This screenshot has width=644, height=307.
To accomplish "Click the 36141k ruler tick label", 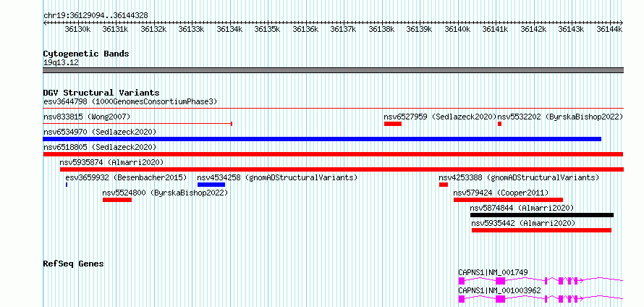I will (496, 29).
